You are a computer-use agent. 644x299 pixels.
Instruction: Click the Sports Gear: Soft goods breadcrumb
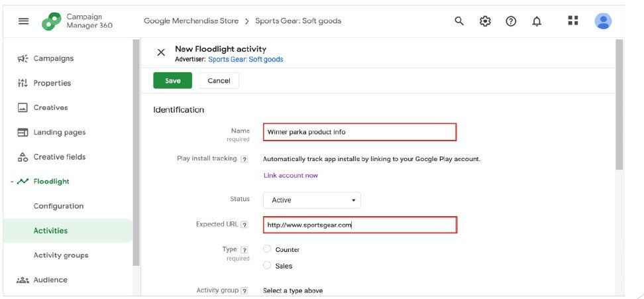[298, 21]
